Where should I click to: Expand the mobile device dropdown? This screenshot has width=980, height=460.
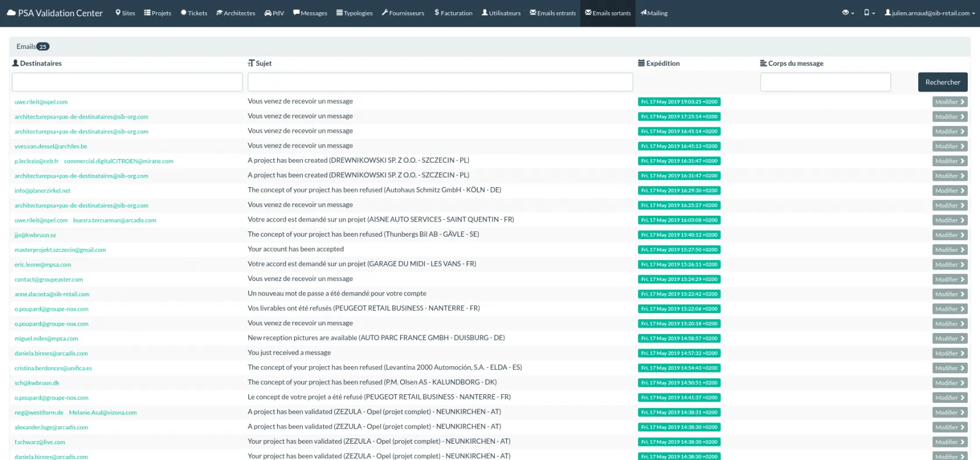pos(869,13)
